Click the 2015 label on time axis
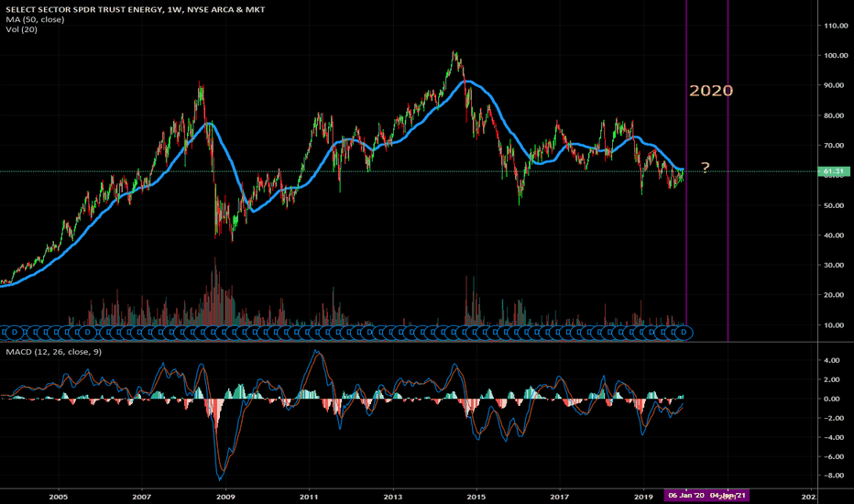 (476, 497)
